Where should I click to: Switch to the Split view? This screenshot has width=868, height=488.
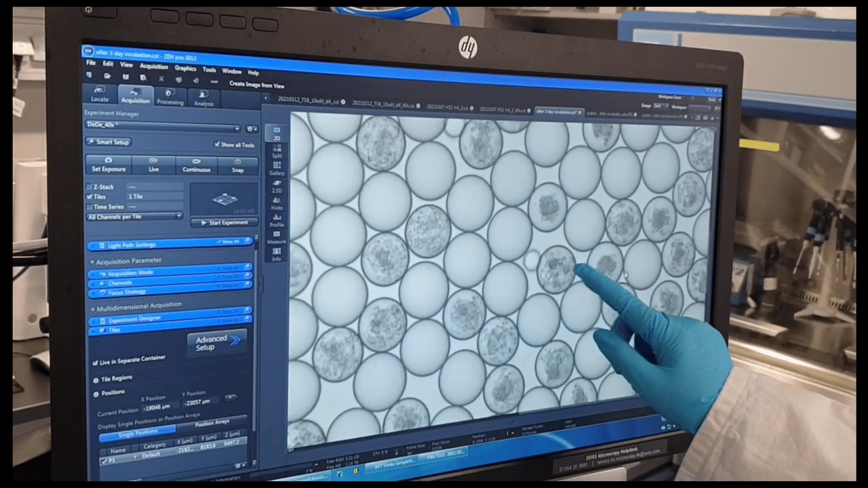tap(277, 151)
